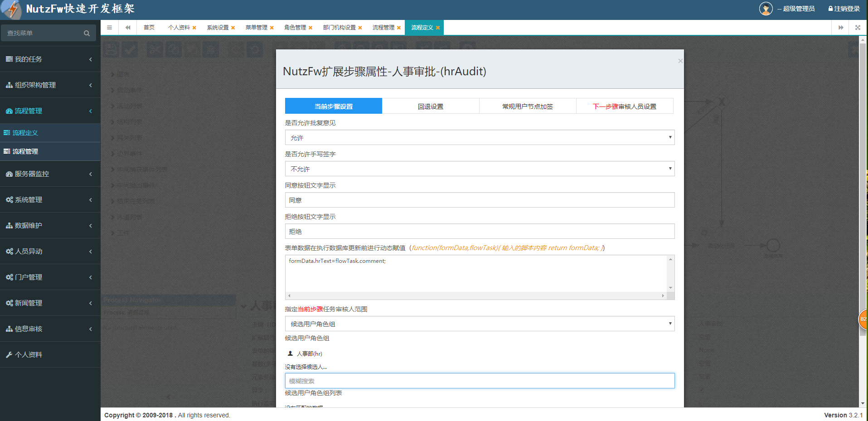Expand the 门户管理 menu chevron
This screenshot has width=868, height=421.
91,277
